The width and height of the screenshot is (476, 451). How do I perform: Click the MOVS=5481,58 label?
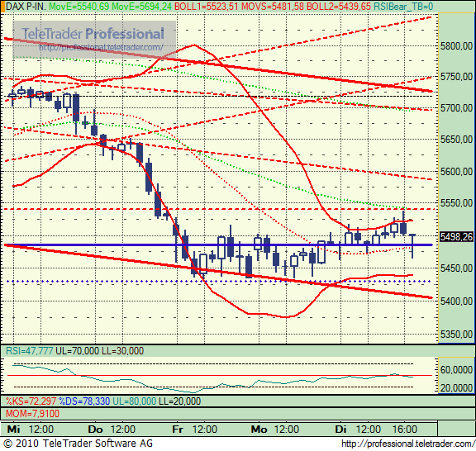(273, 6)
